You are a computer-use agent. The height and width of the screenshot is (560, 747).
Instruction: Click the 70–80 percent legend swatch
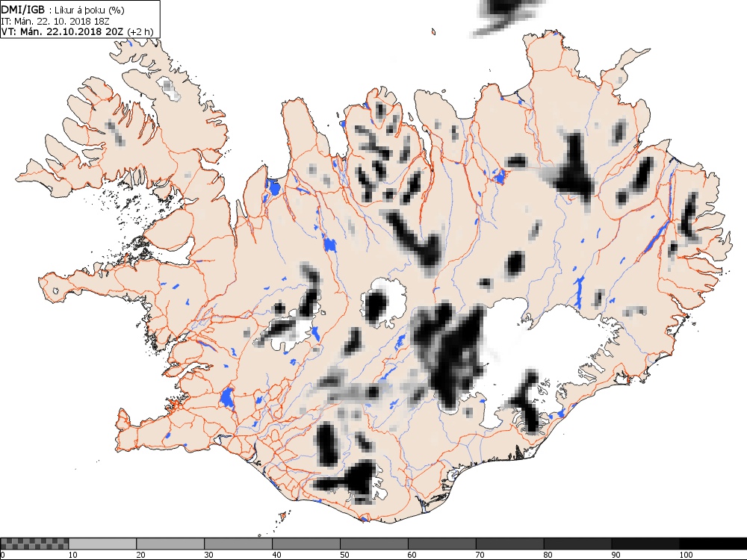click(x=509, y=544)
